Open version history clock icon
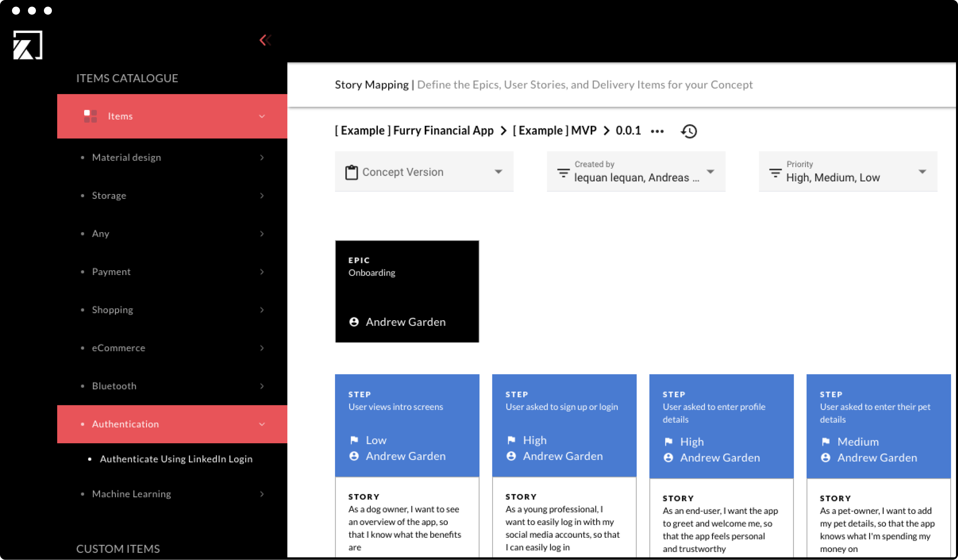Image resolution: width=958 pixels, height=560 pixels. tap(689, 131)
